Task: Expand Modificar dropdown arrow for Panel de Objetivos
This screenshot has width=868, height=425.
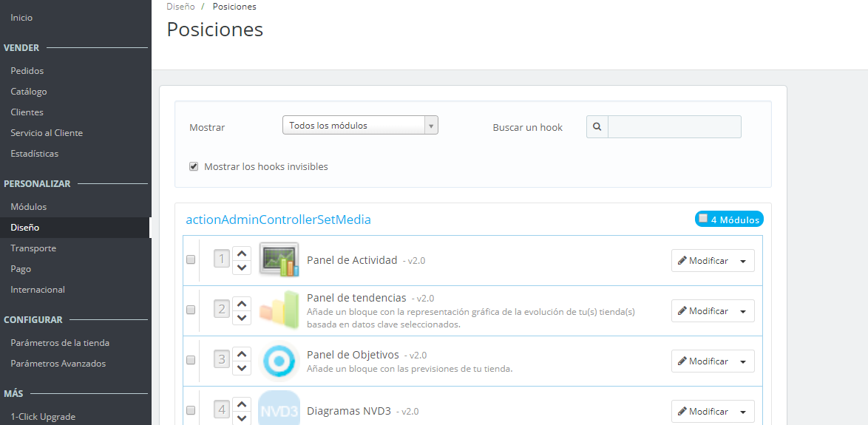Action: click(743, 361)
